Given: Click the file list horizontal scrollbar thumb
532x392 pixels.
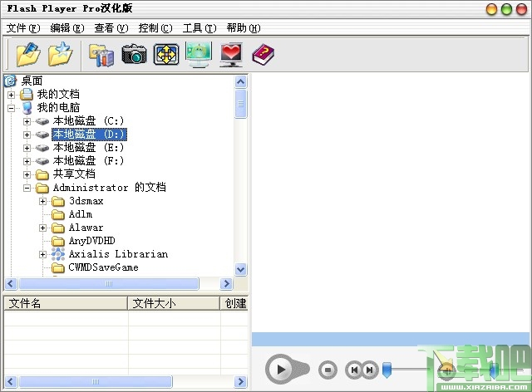Looking at the screenshot, I should 96,381.
